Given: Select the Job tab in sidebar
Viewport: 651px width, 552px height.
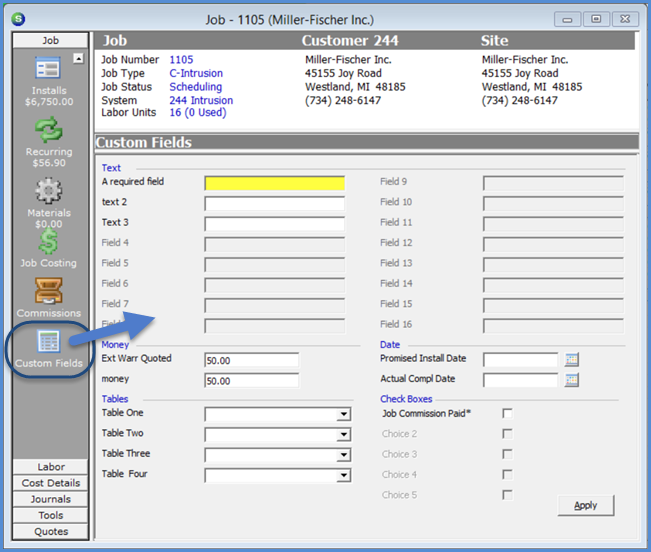Looking at the screenshot, I should click(x=50, y=40).
